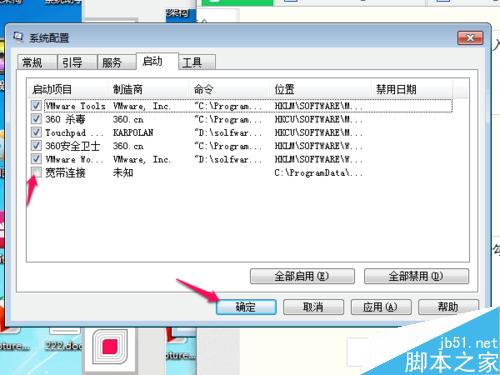Confirm with the 确定 button
This screenshot has height=375, width=500.
coord(246,307)
